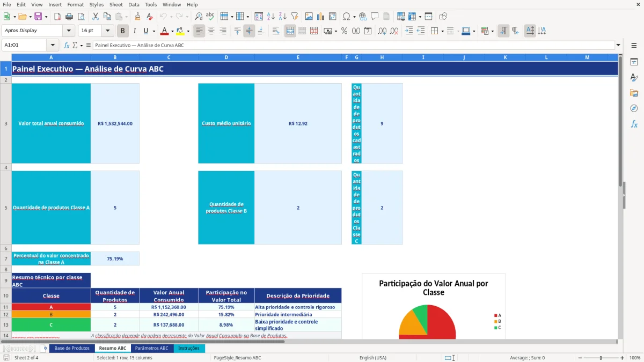Switch to Instruções sheet tab
The width and height of the screenshot is (644, 362).
coord(188,348)
